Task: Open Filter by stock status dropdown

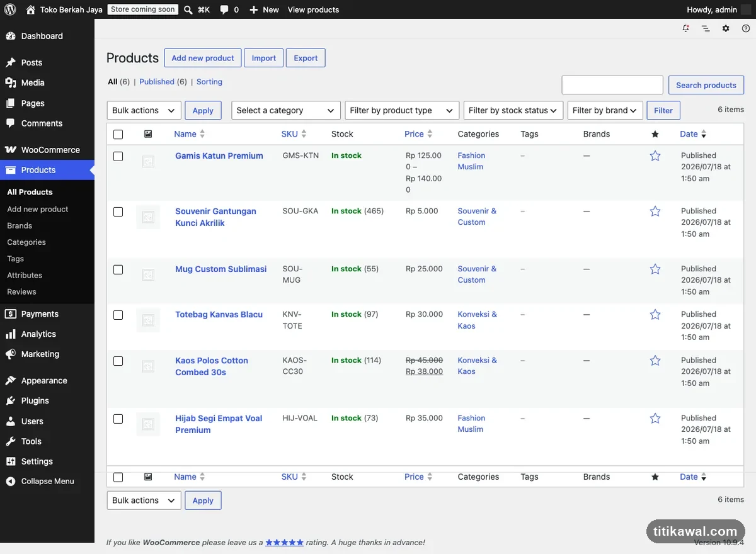Action: point(513,110)
